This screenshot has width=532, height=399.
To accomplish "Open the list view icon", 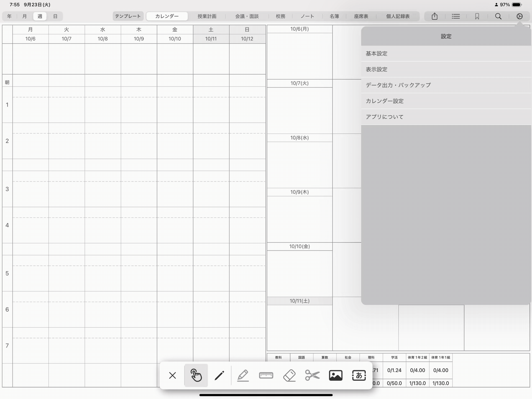I will tap(456, 16).
